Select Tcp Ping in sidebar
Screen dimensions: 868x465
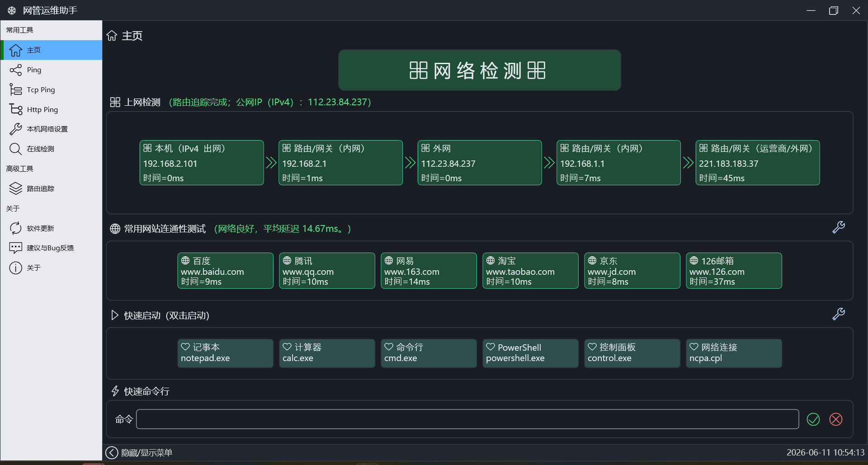(52, 90)
